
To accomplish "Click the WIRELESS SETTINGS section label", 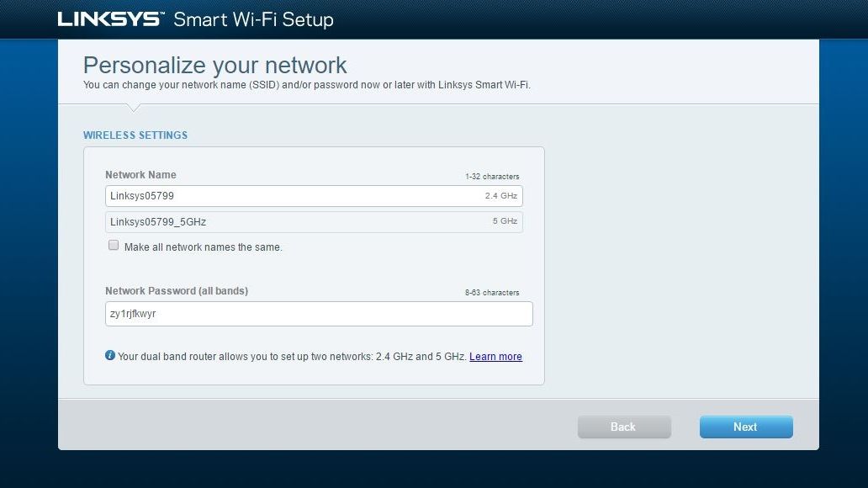I will [135, 135].
